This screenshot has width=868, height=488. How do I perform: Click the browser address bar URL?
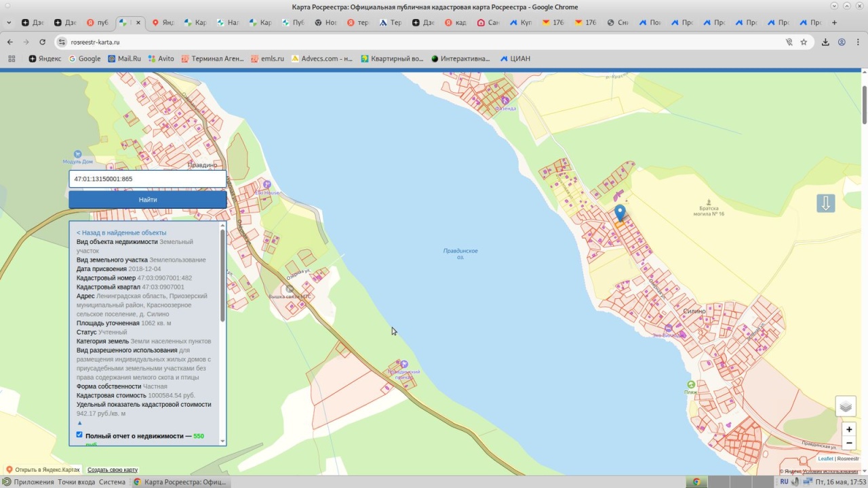click(95, 42)
